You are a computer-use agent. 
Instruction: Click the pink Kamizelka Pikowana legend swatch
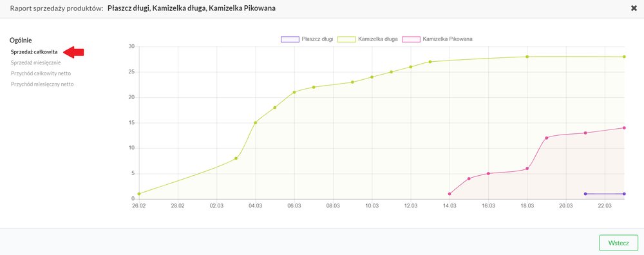pyautogui.click(x=411, y=39)
